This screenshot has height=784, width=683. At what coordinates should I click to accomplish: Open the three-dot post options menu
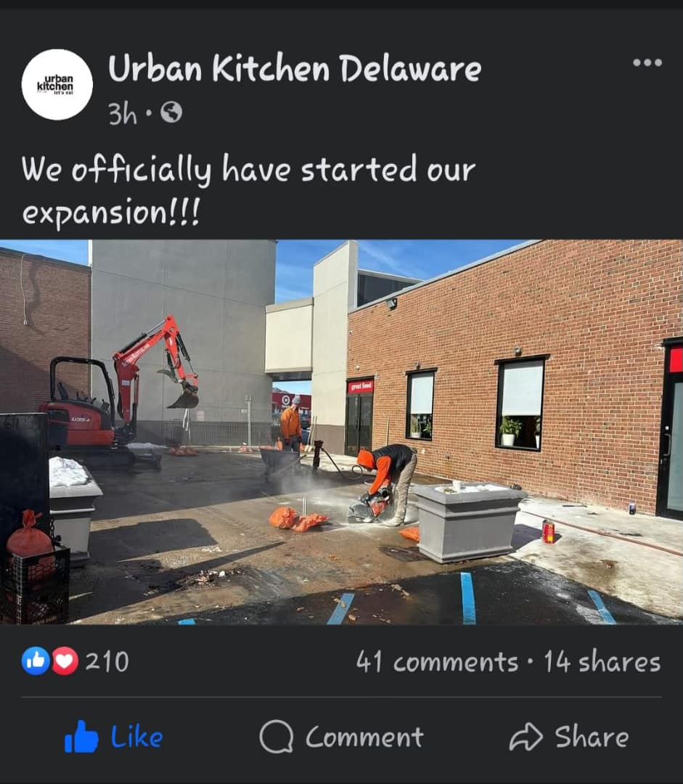pyautogui.click(x=647, y=62)
